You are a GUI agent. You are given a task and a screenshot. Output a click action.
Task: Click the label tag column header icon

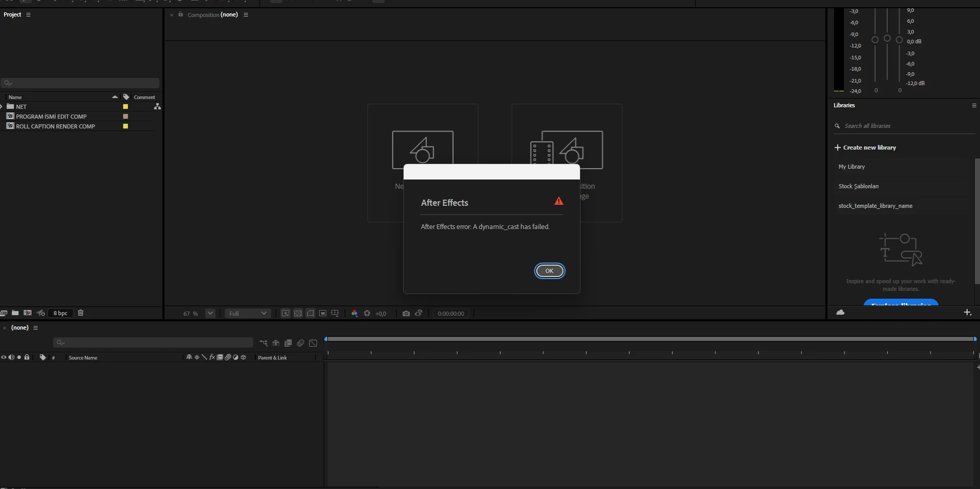click(126, 97)
